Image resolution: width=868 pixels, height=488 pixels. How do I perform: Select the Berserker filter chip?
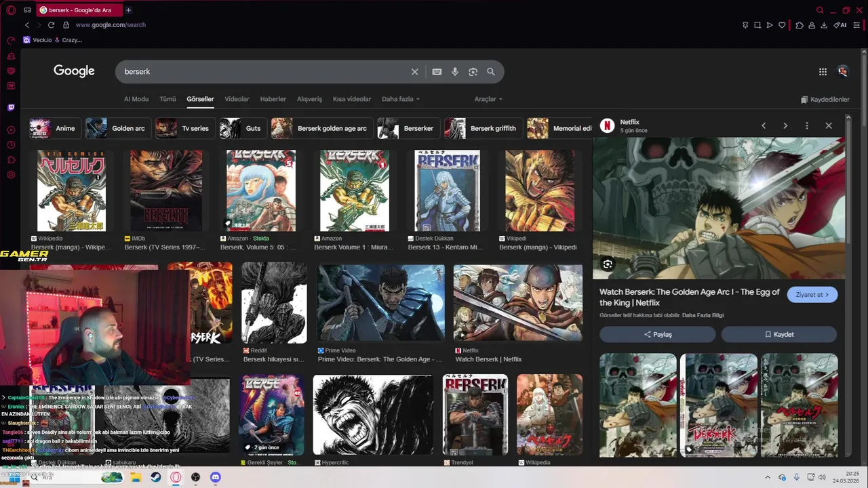pyautogui.click(x=408, y=128)
